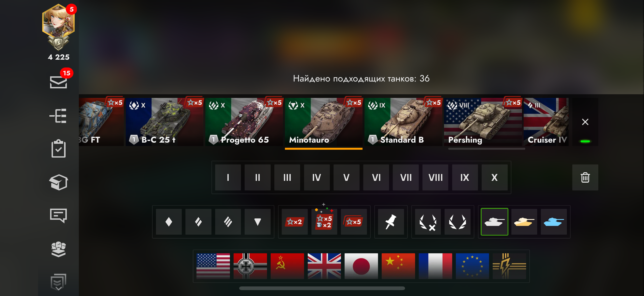Open the missions clipboard icon
This screenshot has height=296, width=644.
click(x=58, y=148)
